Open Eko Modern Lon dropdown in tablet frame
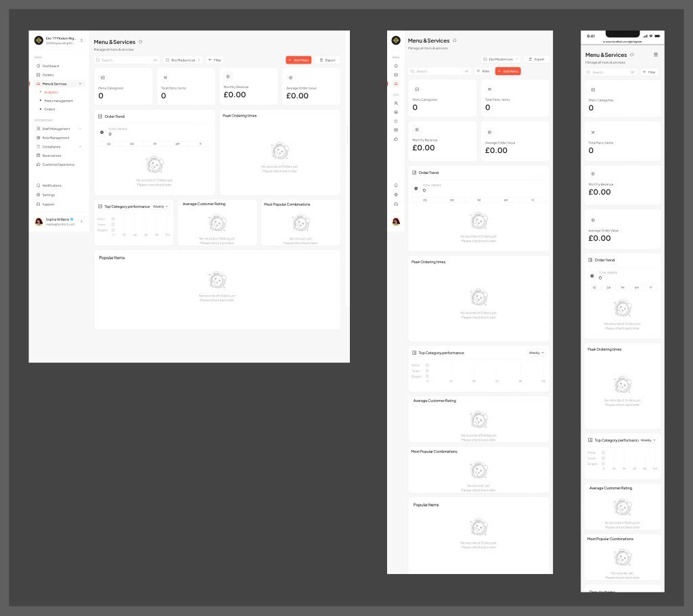693x616 pixels. point(500,60)
